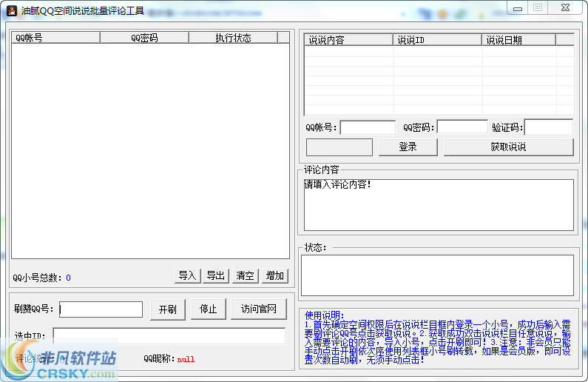The height and width of the screenshot is (382, 588).
Task: Fetch posts with the 获取说说 button
Action: pos(508,147)
